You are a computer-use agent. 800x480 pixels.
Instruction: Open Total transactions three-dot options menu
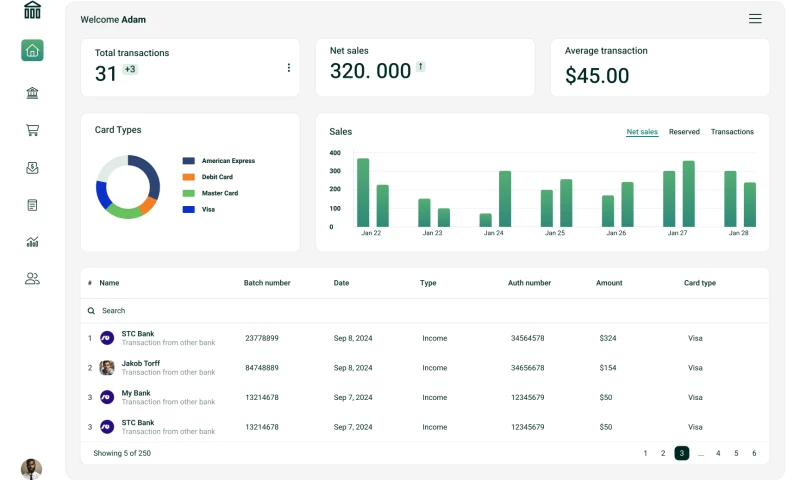(x=289, y=68)
